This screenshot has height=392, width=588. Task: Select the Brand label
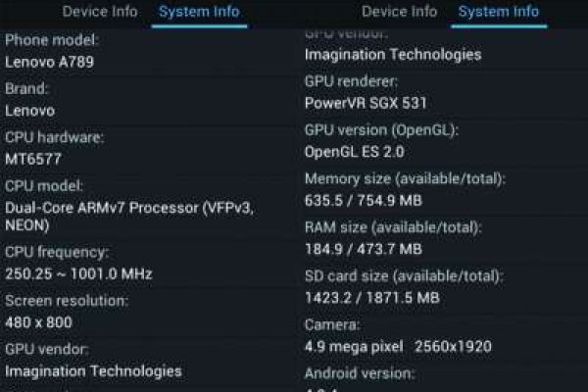[x=25, y=88]
